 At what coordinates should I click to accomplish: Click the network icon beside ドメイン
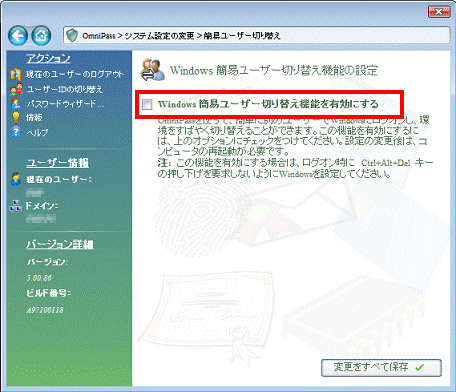(x=16, y=206)
